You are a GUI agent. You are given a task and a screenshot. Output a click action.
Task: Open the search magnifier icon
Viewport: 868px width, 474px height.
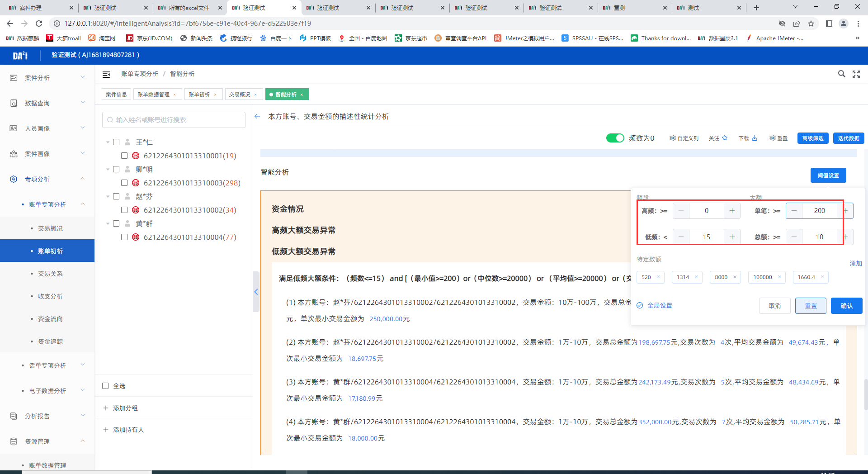click(x=841, y=74)
